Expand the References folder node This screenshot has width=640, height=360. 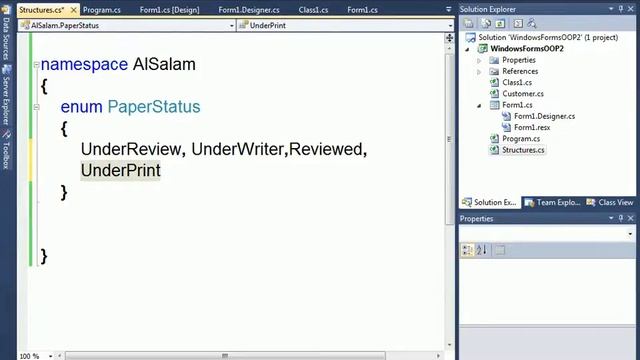(480, 72)
